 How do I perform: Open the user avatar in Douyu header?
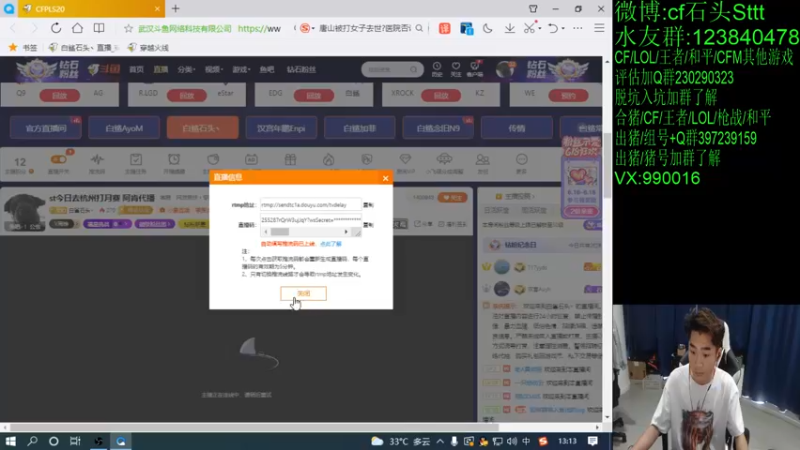pos(505,69)
